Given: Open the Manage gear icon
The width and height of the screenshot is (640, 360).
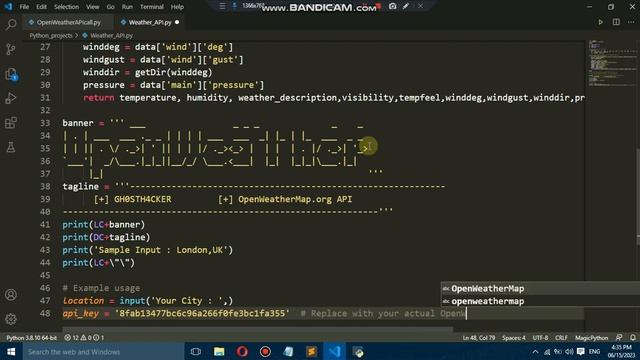Looking at the screenshot, I should 11,319.
